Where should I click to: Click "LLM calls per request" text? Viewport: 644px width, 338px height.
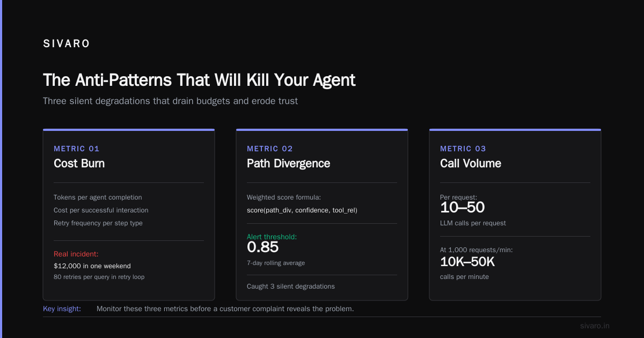[x=473, y=223]
